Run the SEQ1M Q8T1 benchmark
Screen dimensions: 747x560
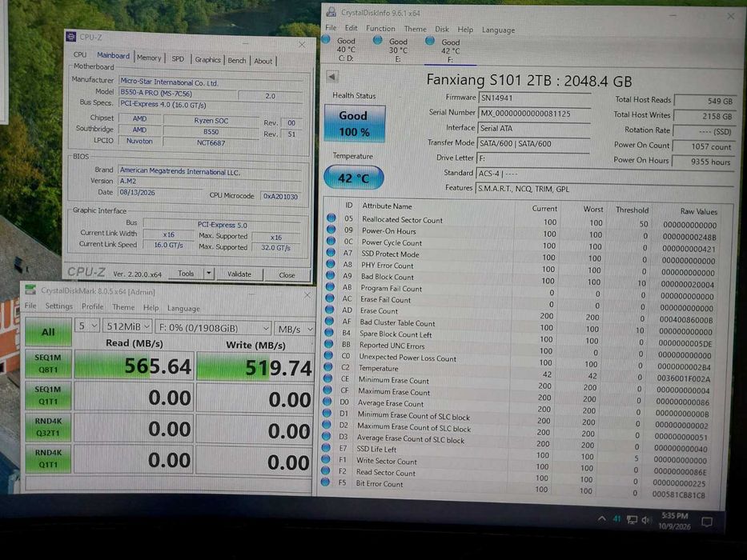click(48, 363)
